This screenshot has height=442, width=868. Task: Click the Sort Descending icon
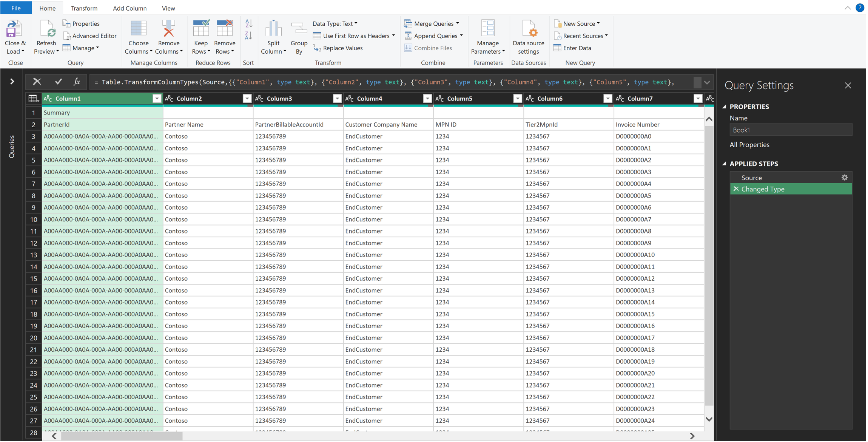pos(248,36)
